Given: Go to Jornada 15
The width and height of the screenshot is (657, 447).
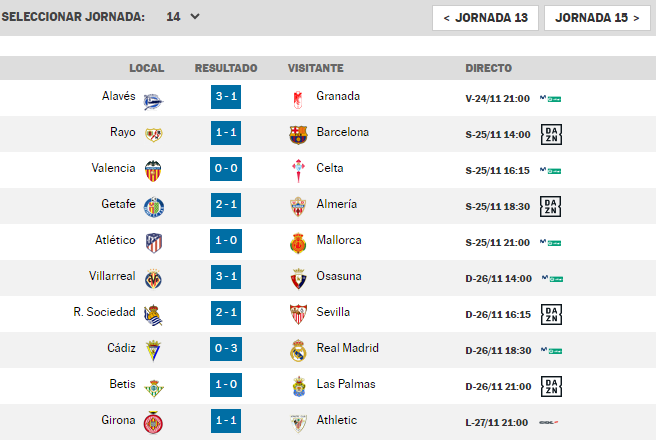Looking at the screenshot, I should [597, 18].
